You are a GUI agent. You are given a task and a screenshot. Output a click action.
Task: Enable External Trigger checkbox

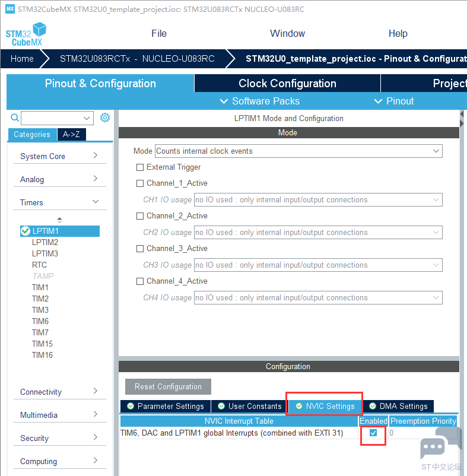coord(140,167)
